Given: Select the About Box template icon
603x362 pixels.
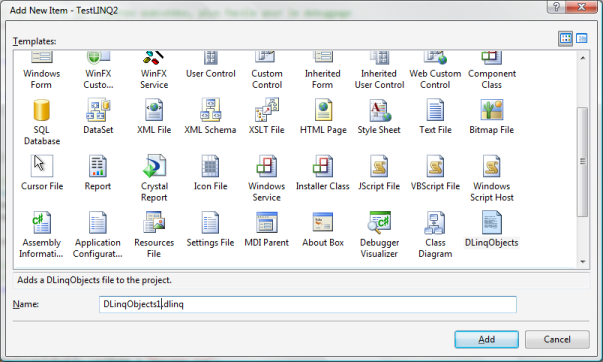Looking at the screenshot, I should (323, 222).
